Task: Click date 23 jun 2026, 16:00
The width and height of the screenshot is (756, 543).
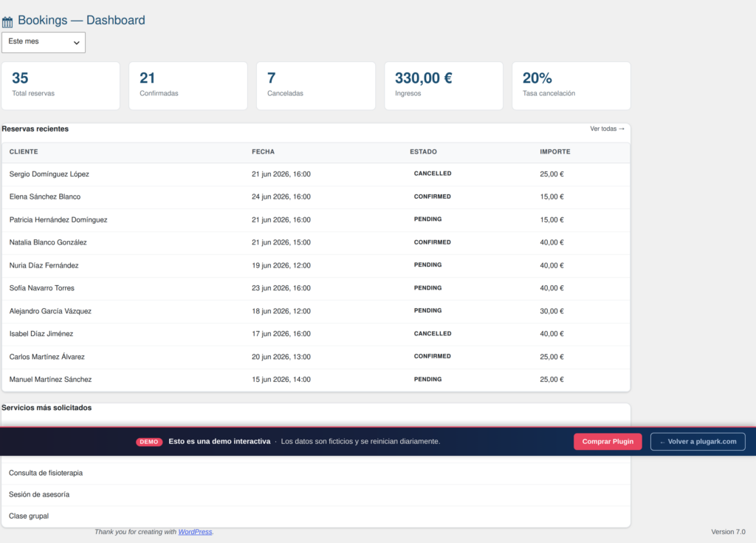Action: 281,288
